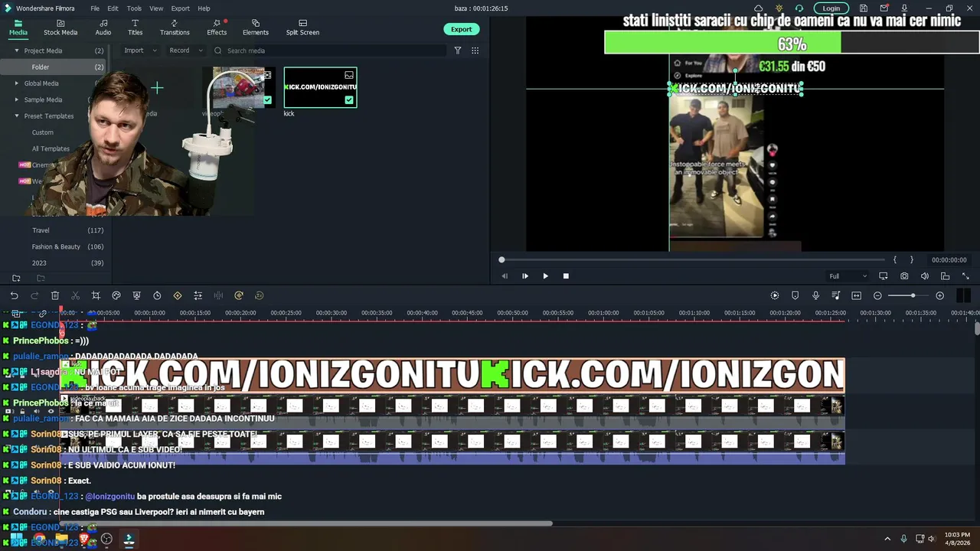The width and height of the screenshot is (980, 551).
Task: Switch to the Stock Media tab
Action: tap(60, 28)
